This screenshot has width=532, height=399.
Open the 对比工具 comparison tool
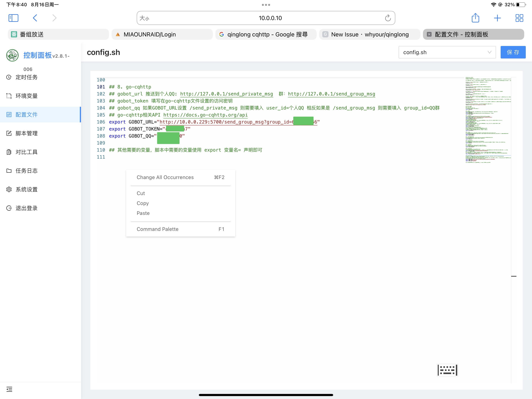[x=26, y=152]
